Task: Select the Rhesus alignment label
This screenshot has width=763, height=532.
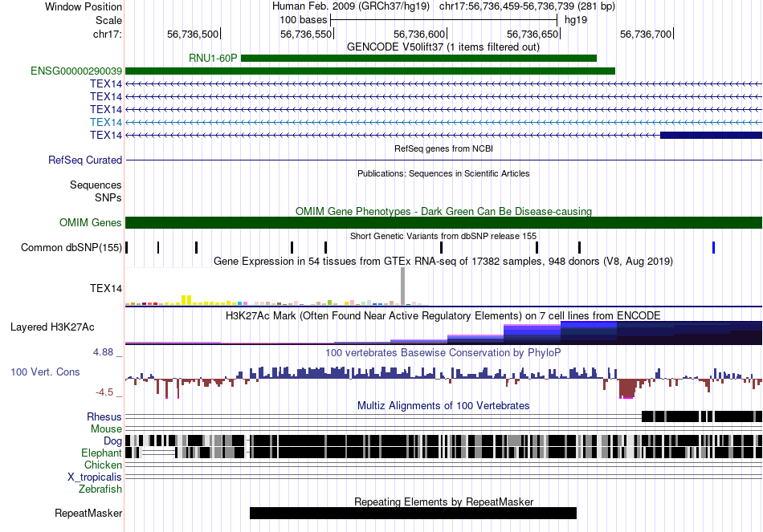Action: point(104,416)
